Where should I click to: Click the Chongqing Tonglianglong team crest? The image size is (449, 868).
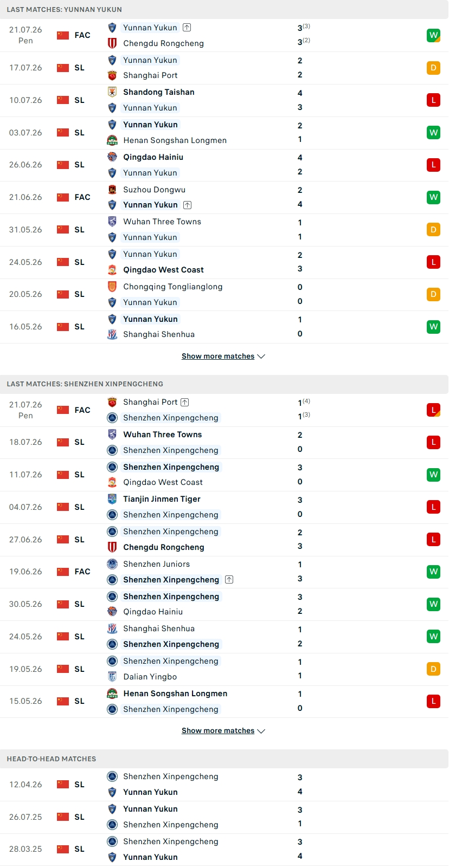112,287
